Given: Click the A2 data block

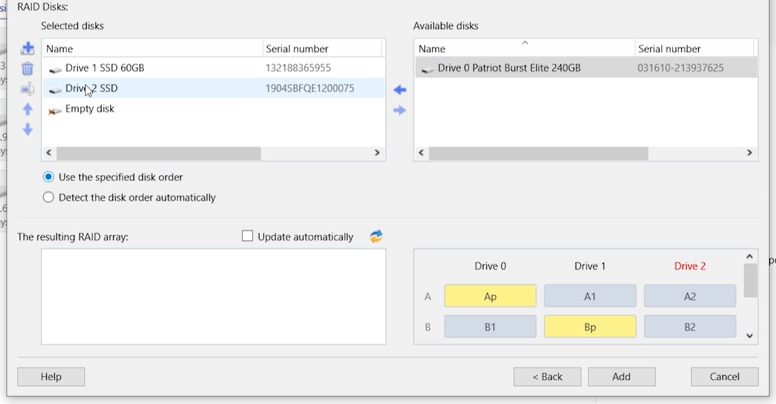Looking at the screenshot, I should [690, 296].
